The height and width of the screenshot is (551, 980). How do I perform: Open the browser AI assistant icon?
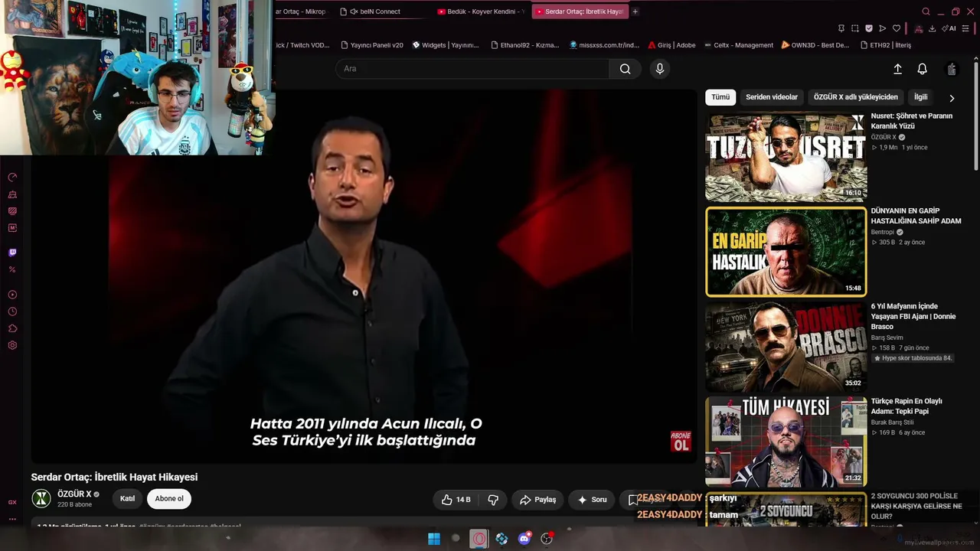point(950,28)
